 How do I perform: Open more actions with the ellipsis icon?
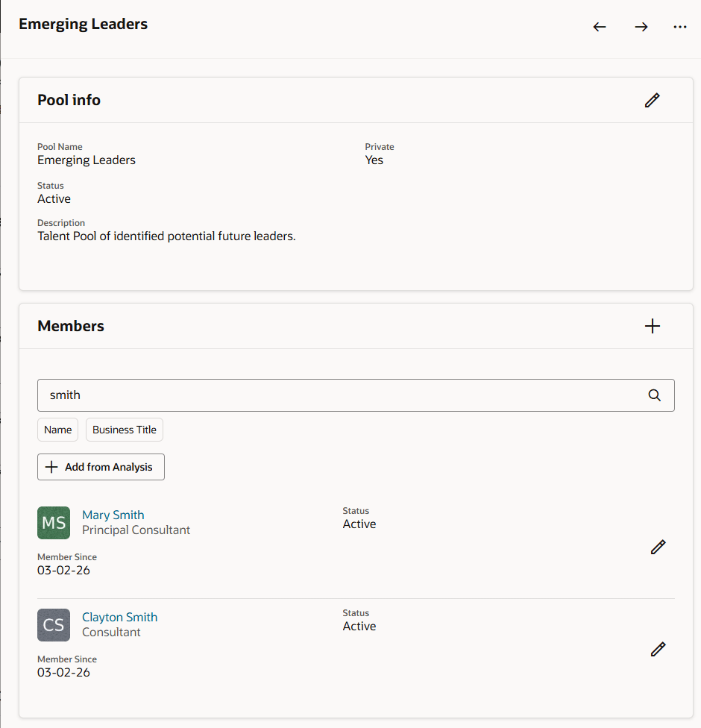680,27
